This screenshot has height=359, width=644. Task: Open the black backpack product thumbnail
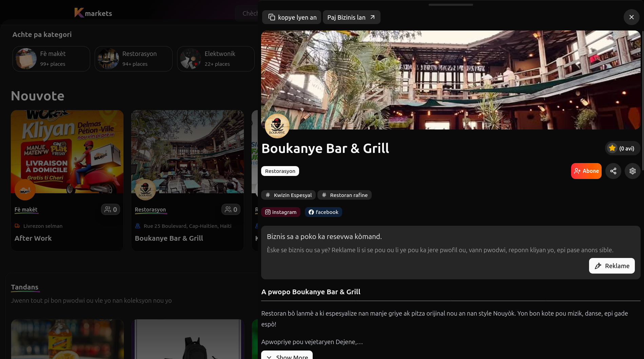click(x=188, y=339)
